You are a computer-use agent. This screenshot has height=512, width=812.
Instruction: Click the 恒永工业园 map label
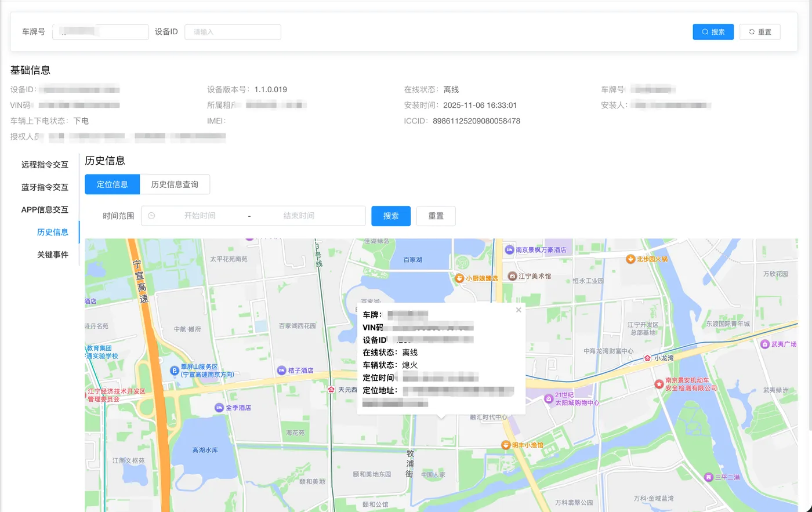(588, 281)
